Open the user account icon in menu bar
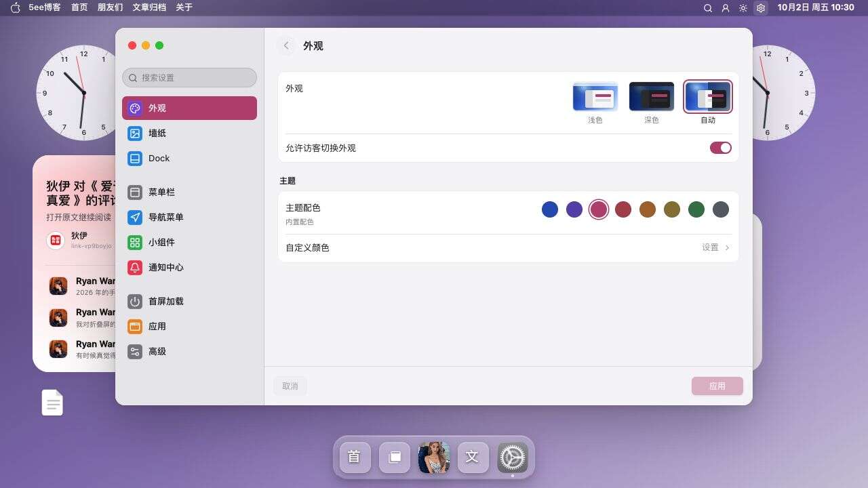Viewport: 868px width, 488px height. click(726, 8)
